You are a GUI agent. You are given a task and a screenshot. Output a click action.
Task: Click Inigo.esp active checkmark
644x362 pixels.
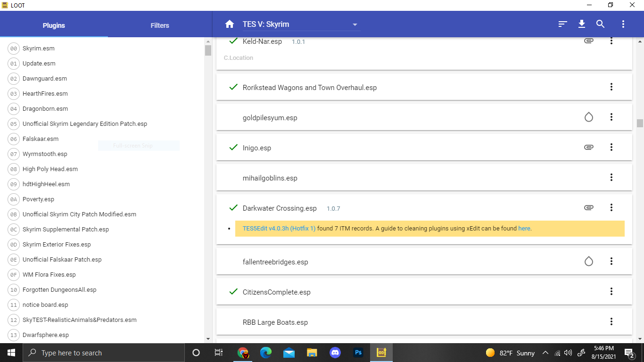[x=233, y=148]
